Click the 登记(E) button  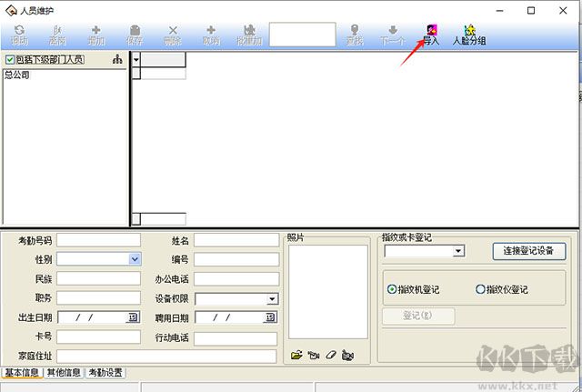(418, 316)
